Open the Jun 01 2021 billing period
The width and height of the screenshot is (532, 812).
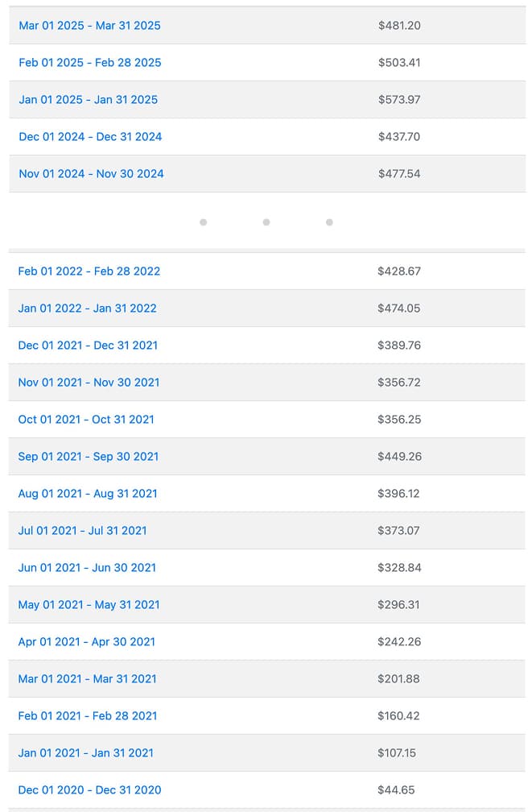click(86, 567)
